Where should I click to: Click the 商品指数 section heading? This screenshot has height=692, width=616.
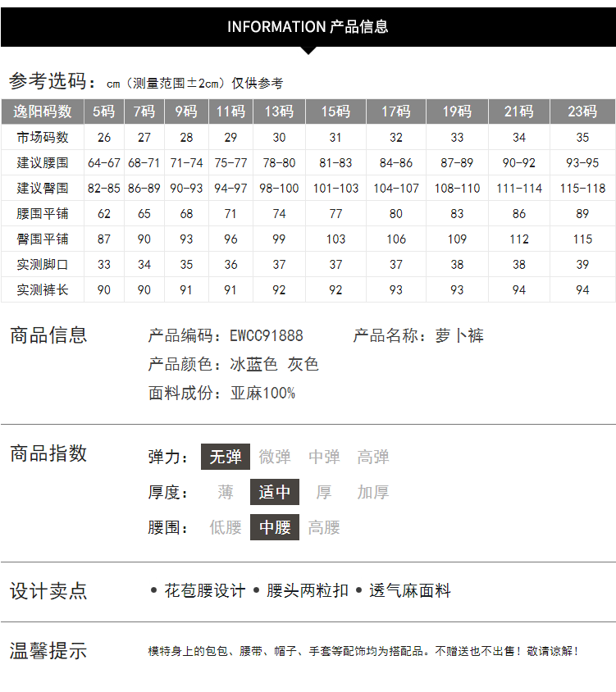(x=48, y=453)
